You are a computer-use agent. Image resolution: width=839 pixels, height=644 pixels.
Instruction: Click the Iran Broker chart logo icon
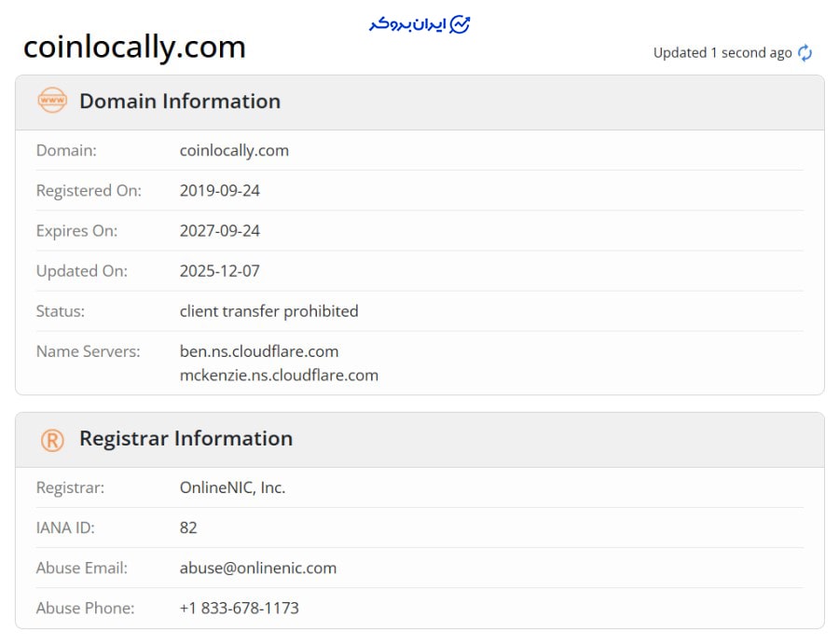point(460,24)
